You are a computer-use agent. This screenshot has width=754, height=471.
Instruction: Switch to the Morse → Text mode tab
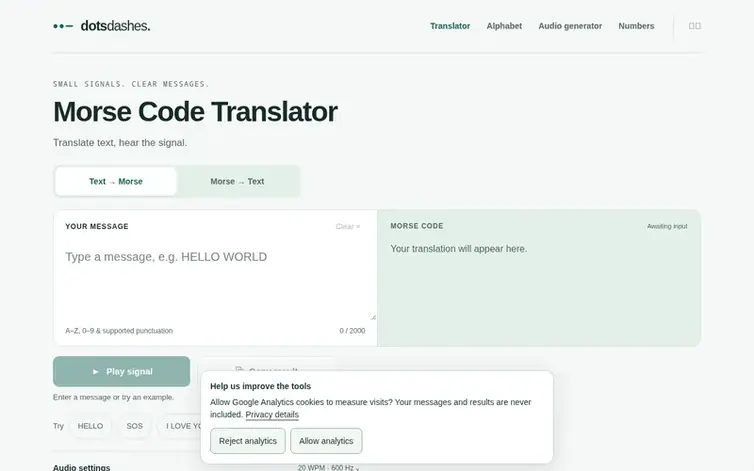pyautogui.click(x=237, y=181)
